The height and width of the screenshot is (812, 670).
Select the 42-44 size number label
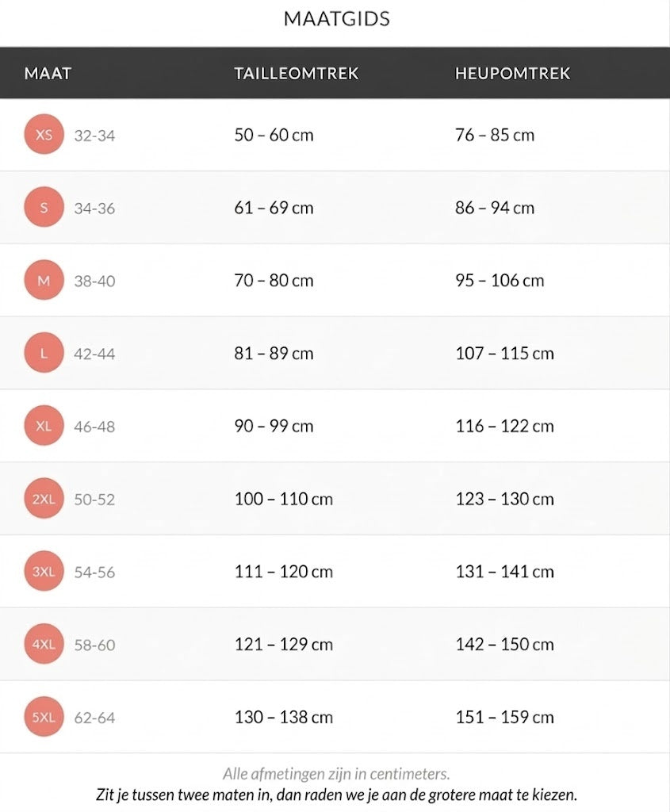click(94, 354)
